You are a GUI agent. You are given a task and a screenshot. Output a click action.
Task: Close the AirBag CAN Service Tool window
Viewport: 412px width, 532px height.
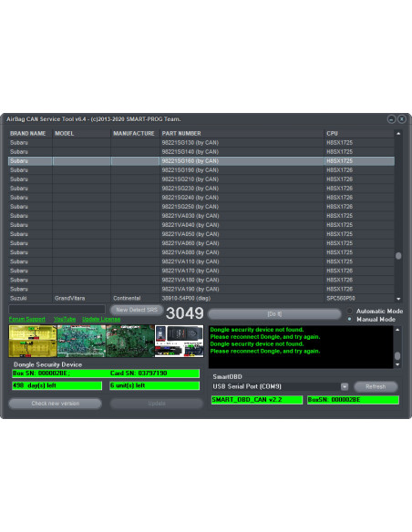tap(401, 119)
